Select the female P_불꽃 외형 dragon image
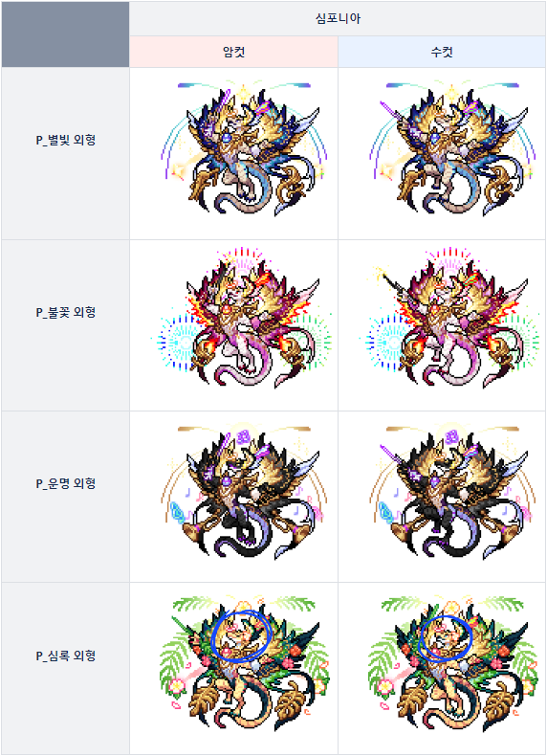The height and width of the screenshot is (756, 547). (241, 319)
